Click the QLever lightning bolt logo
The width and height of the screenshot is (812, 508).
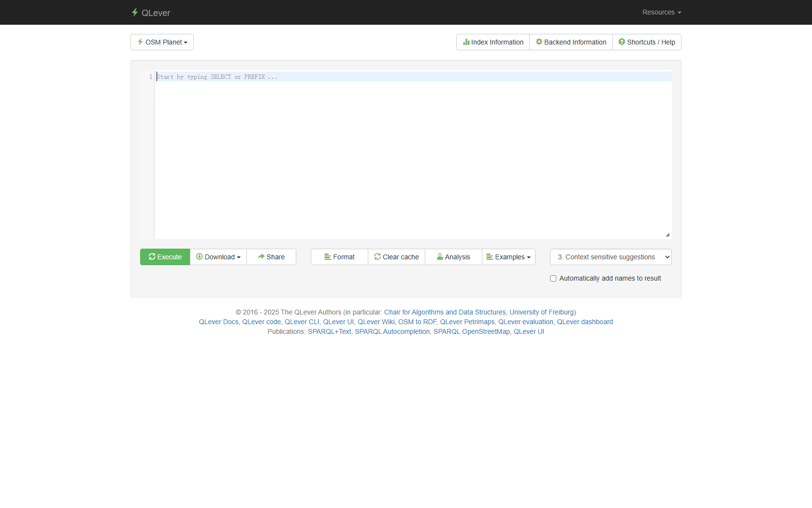coord(135,12)
